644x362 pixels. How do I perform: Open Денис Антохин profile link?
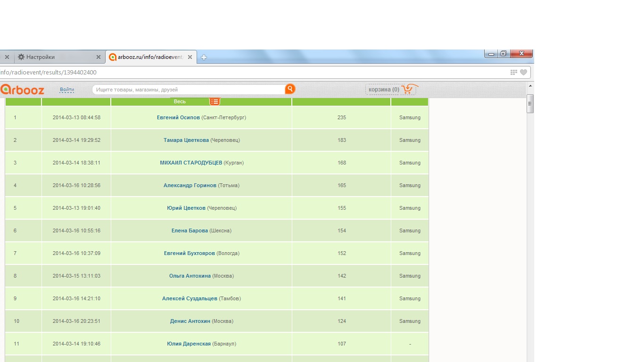[190, 321]
